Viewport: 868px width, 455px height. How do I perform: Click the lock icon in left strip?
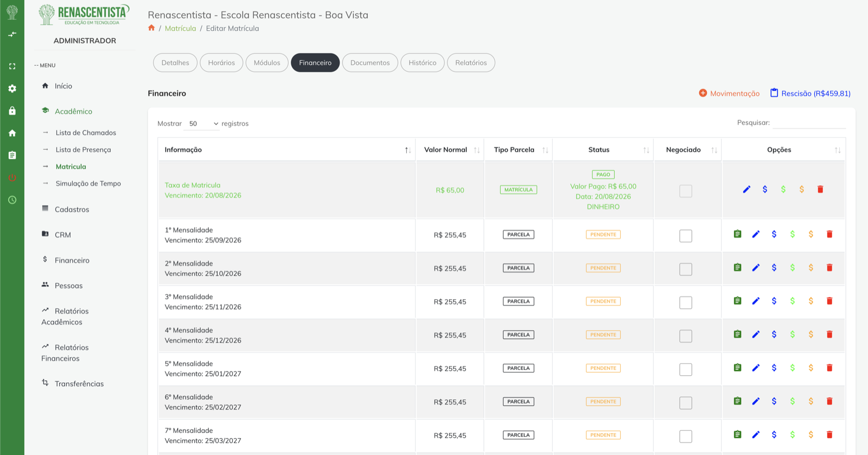coord(12,111)
